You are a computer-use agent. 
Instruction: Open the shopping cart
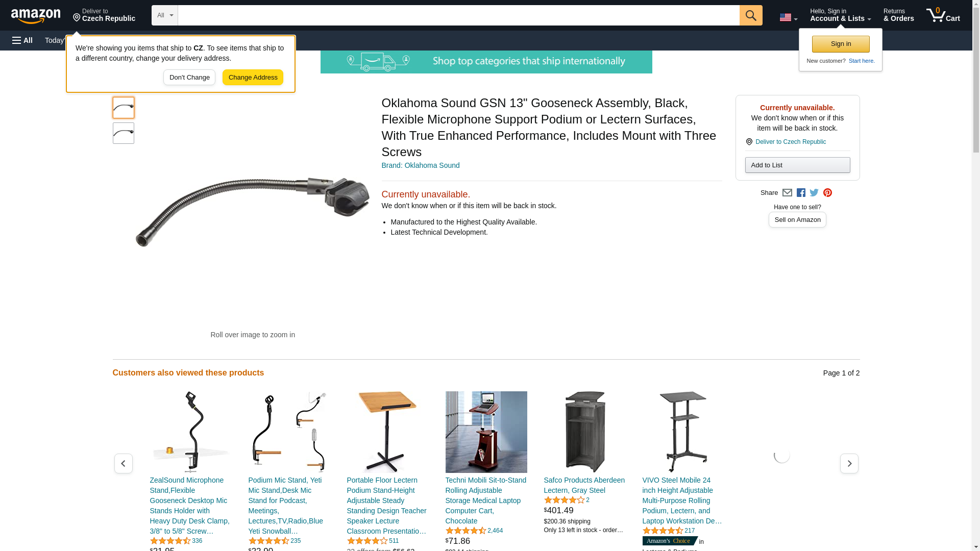click(943, 15)
